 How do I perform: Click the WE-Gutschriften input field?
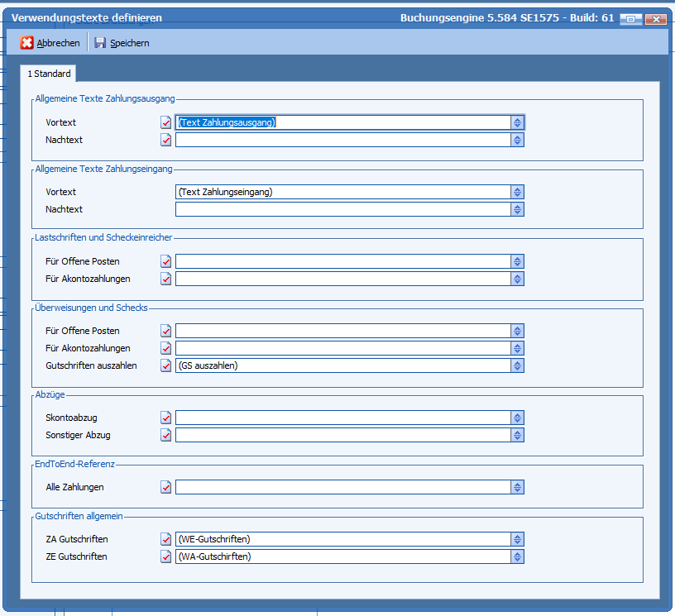[x=342, y=539]
